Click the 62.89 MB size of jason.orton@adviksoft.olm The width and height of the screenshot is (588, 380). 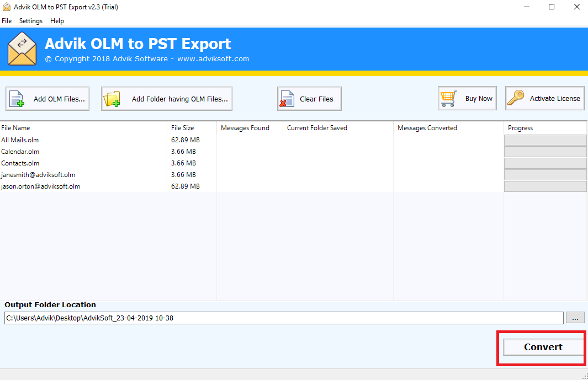186,186
